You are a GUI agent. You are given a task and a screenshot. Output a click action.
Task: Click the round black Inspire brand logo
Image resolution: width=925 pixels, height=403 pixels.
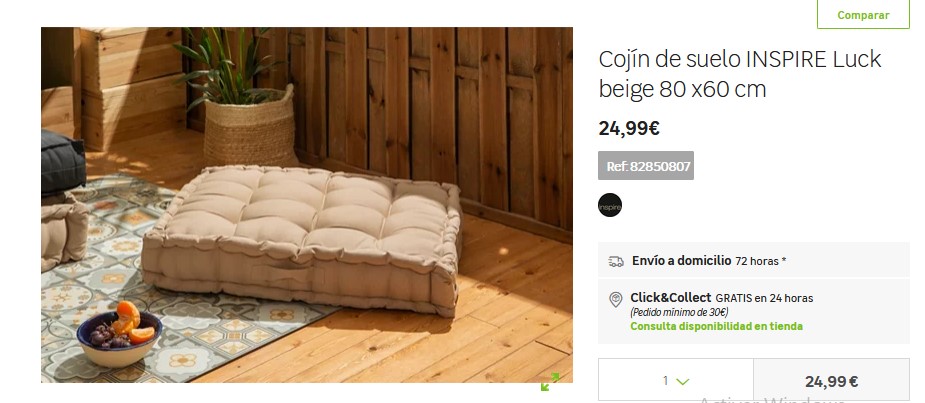(610, 205)
